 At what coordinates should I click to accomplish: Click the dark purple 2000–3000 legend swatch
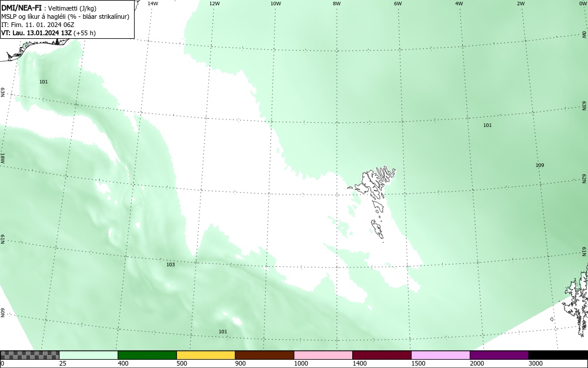point(499,355)
